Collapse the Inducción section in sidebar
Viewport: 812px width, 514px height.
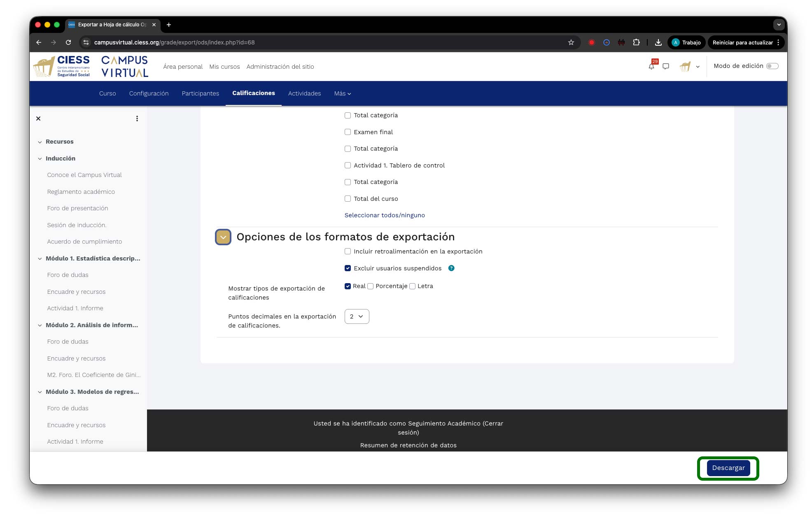[x=40, y=158]
